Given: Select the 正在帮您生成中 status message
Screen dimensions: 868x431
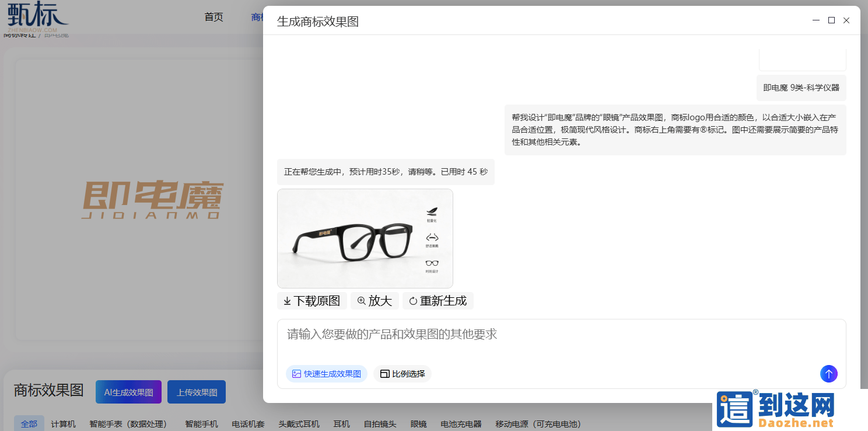Looking at the screenshot, I should tap(386, 172).
